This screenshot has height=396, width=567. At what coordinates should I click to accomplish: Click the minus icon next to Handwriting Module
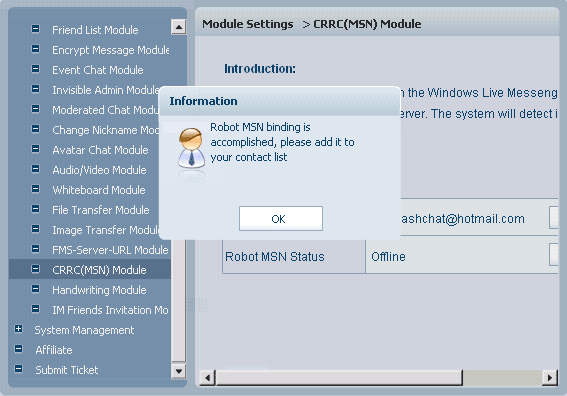[35, 289]
